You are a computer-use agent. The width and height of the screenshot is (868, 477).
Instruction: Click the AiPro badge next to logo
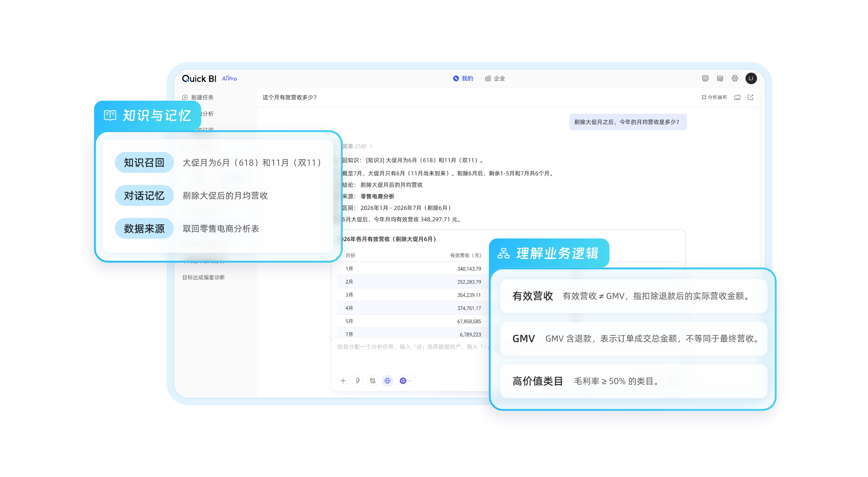click(x=229, y=78)
